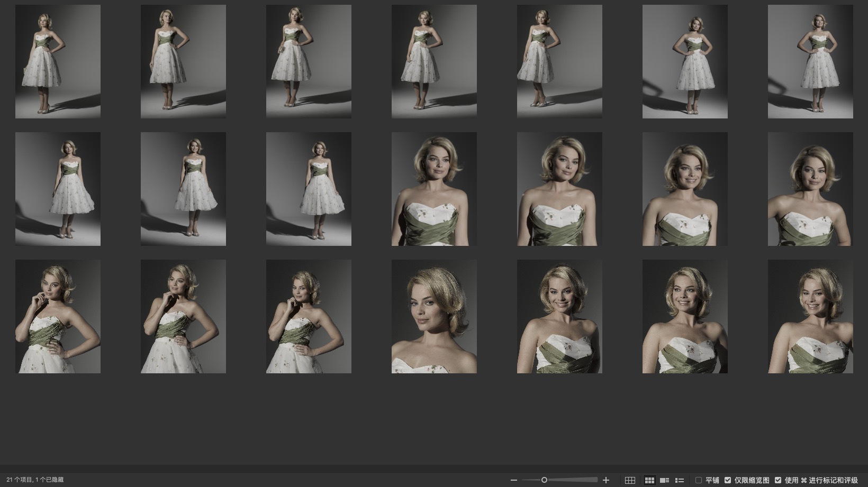
Task: Switch to thumbnail grid view
Action: (x=649, y=480)
